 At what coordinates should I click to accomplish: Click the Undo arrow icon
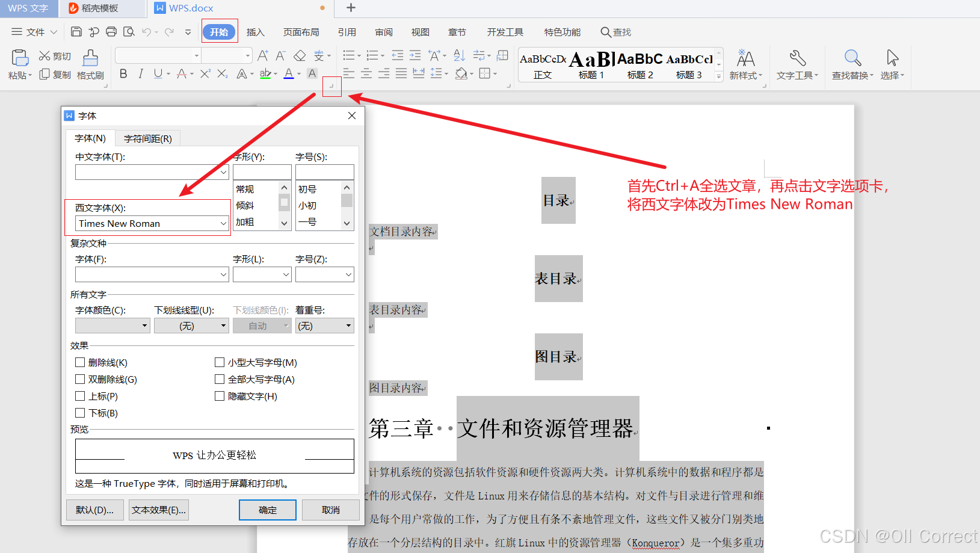(x=147, y=32)
